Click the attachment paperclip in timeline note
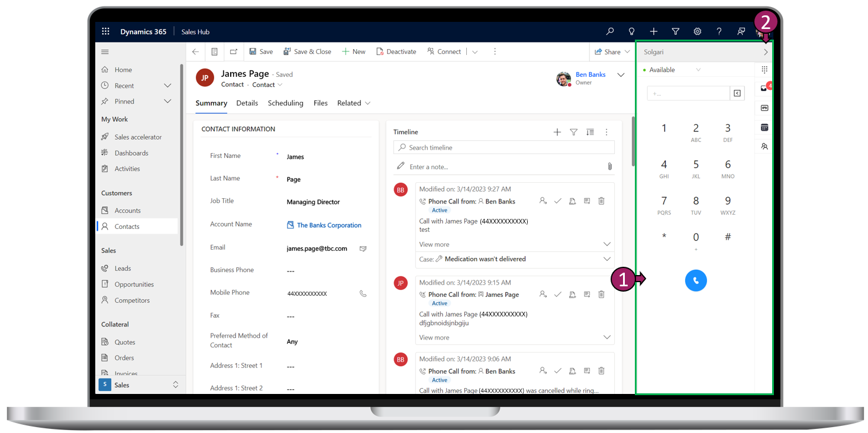 pos(609,167)
